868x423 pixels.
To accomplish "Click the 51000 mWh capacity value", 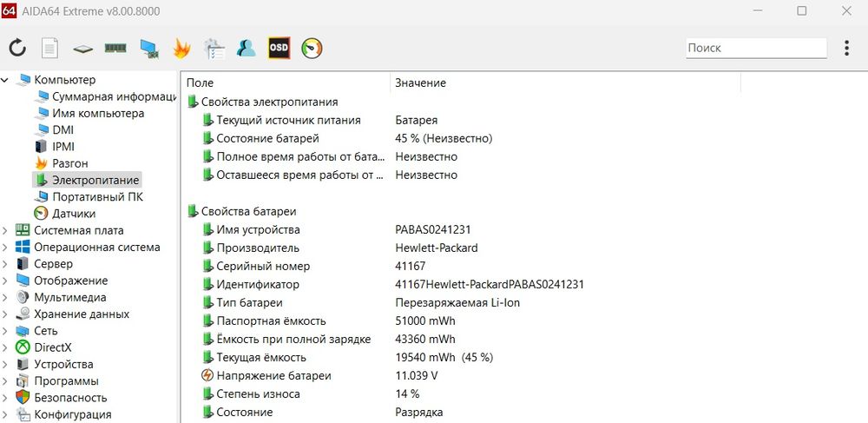I will (425, 321).
